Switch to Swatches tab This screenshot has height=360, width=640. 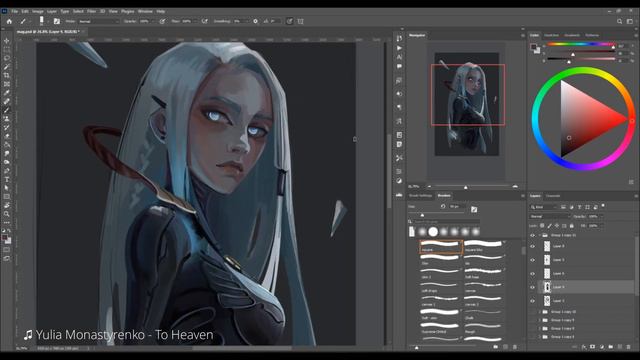551,36
